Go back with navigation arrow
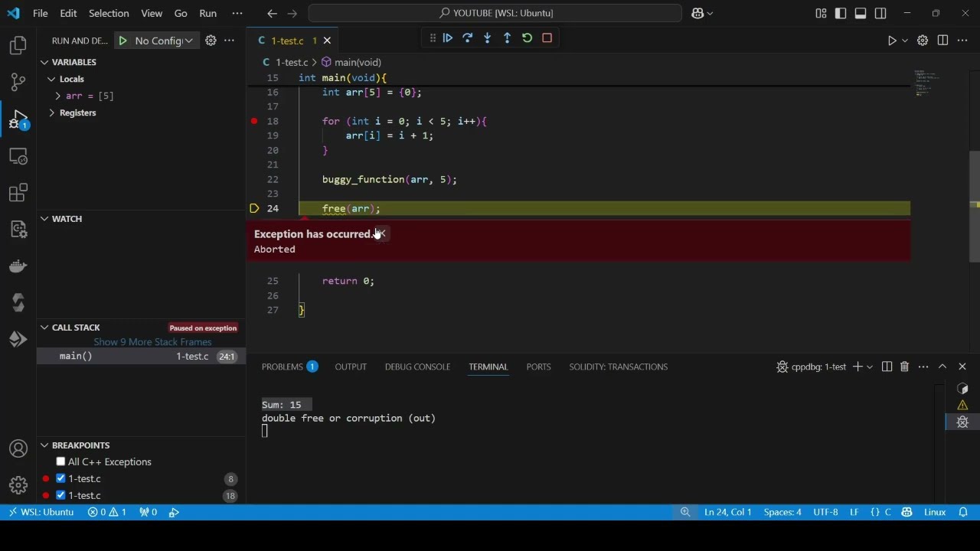980x551 pixels. 272,13
